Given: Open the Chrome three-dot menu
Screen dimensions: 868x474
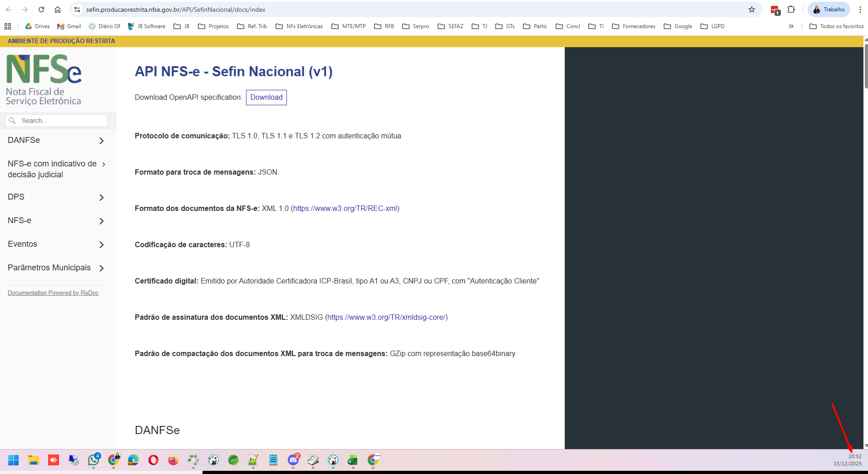Looking at the screenshot, I should pos(860,10).
